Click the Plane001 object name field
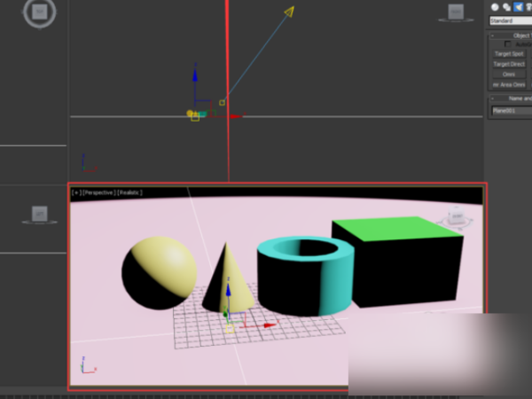 512,111
